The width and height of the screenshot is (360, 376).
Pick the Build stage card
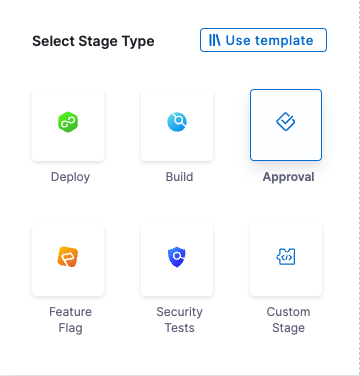(177, 125)
